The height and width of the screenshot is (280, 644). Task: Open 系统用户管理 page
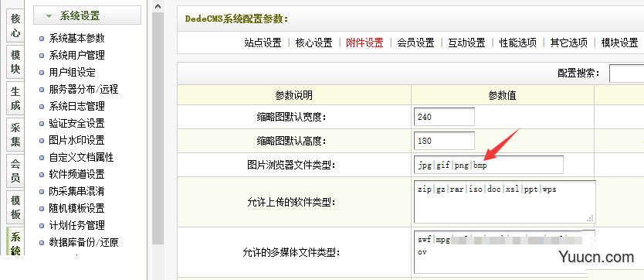76,55
